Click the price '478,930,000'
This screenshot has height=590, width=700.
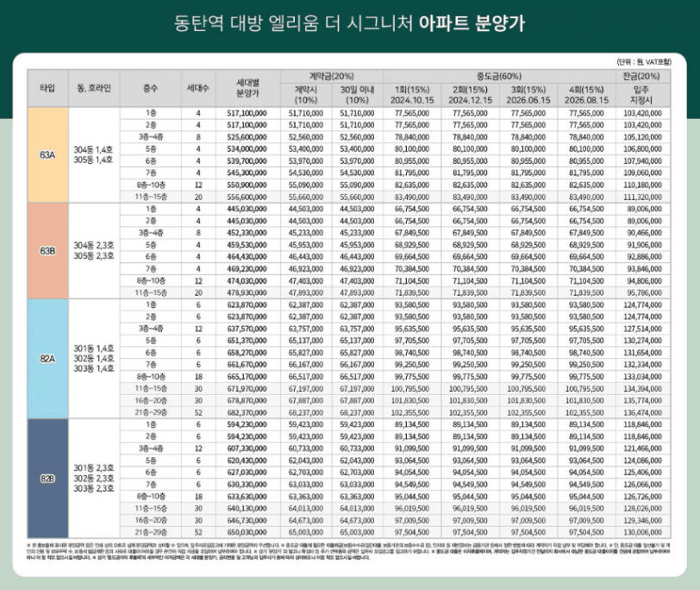point(247,293)
